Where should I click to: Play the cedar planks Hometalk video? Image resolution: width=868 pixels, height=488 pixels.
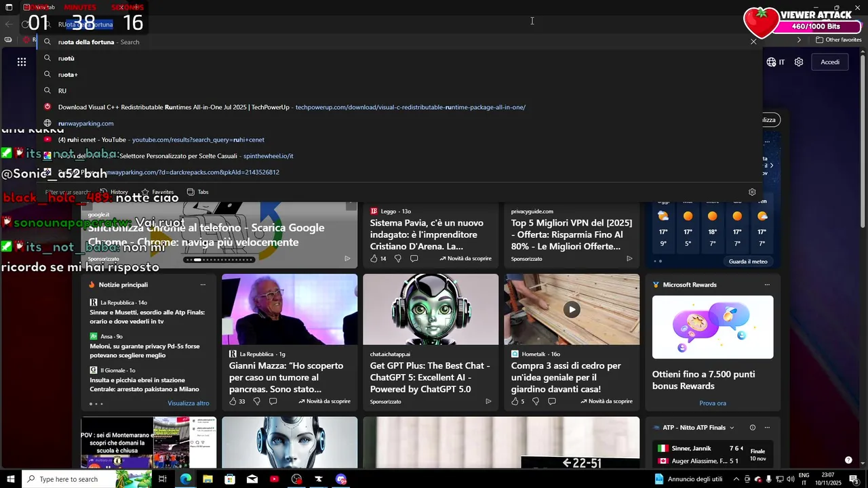572,309
